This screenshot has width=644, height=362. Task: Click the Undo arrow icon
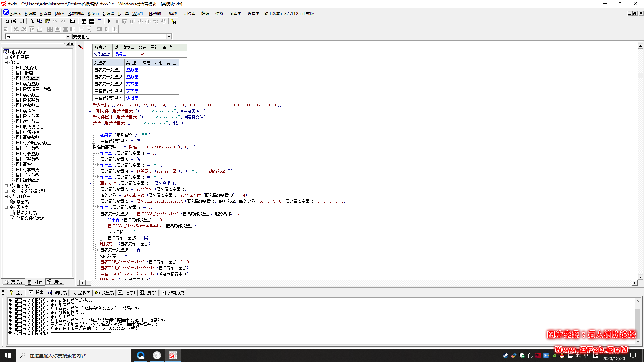pyautogui.click(x=63, y=21)
